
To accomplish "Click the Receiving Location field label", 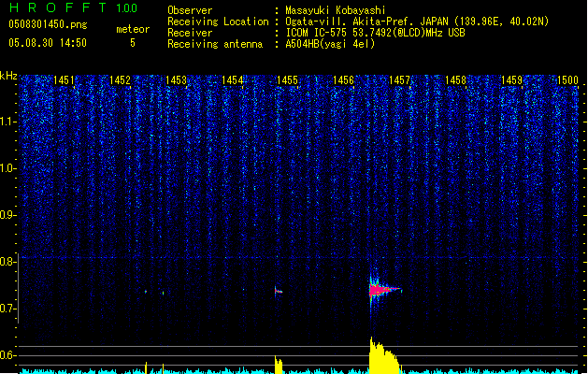I will (218, 22).
